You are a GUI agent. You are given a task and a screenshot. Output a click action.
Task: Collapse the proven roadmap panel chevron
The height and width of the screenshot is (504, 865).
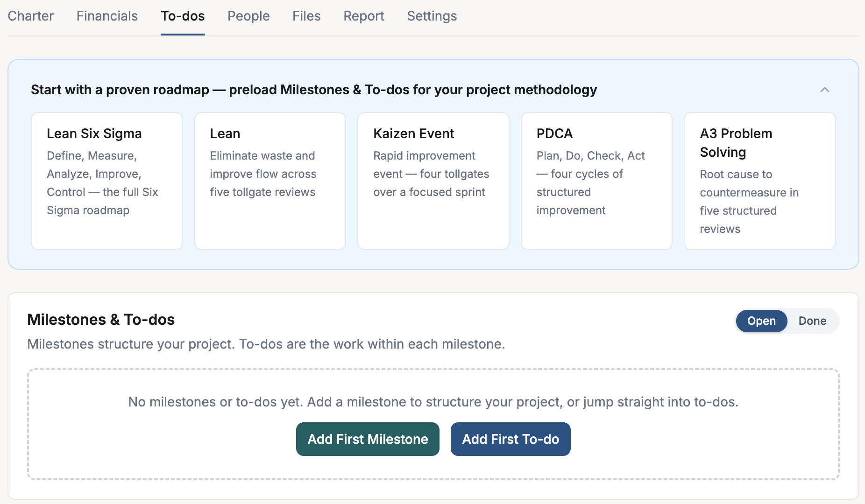[x=824, y=90]
